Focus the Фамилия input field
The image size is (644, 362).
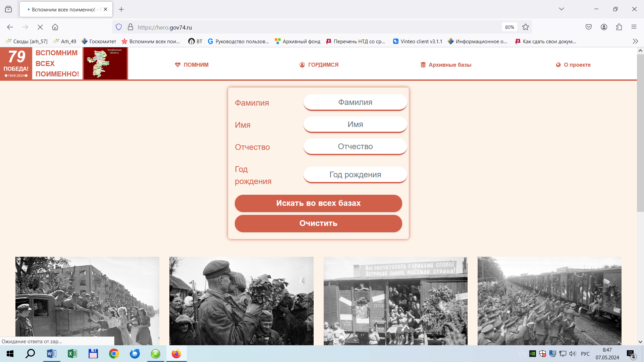pos(355,102)
